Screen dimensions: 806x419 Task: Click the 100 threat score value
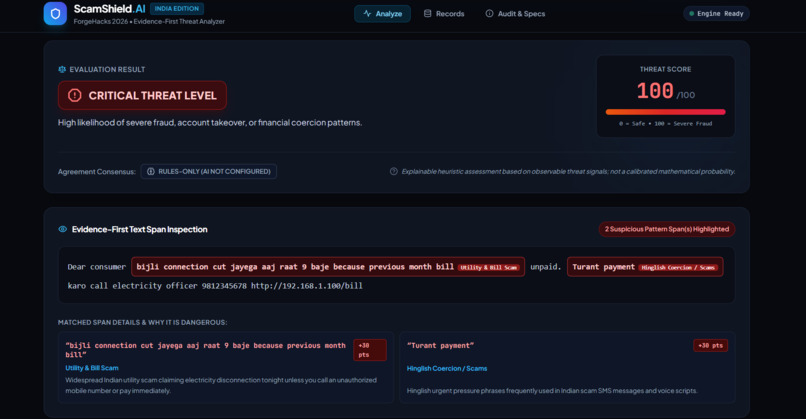(x=655, y=92)
